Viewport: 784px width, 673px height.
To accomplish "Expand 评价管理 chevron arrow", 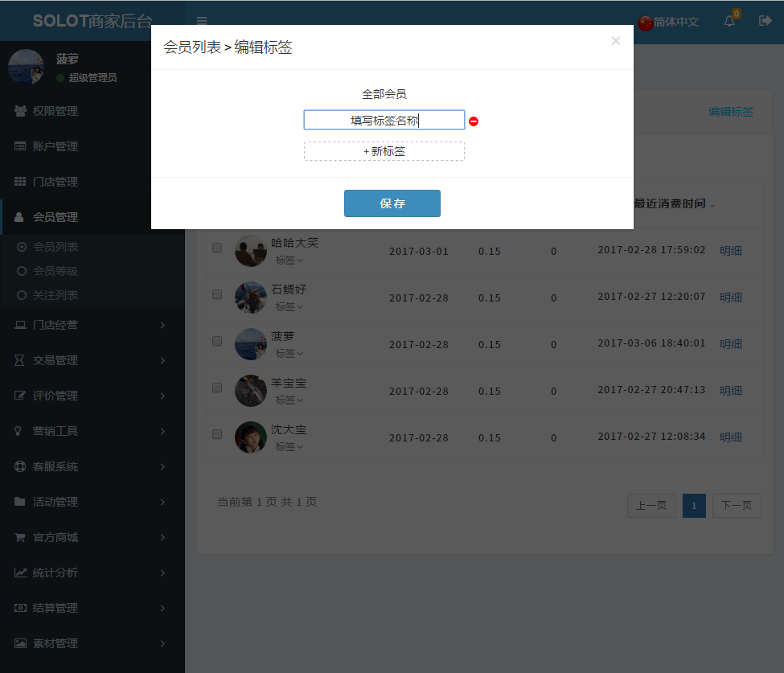I will (162, 396).
